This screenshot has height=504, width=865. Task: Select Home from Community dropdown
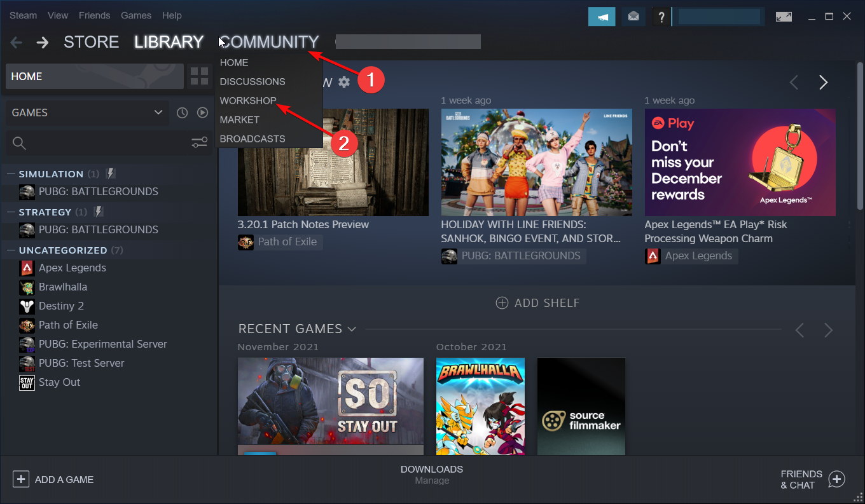pyautogui.click(x=234, y=62)
